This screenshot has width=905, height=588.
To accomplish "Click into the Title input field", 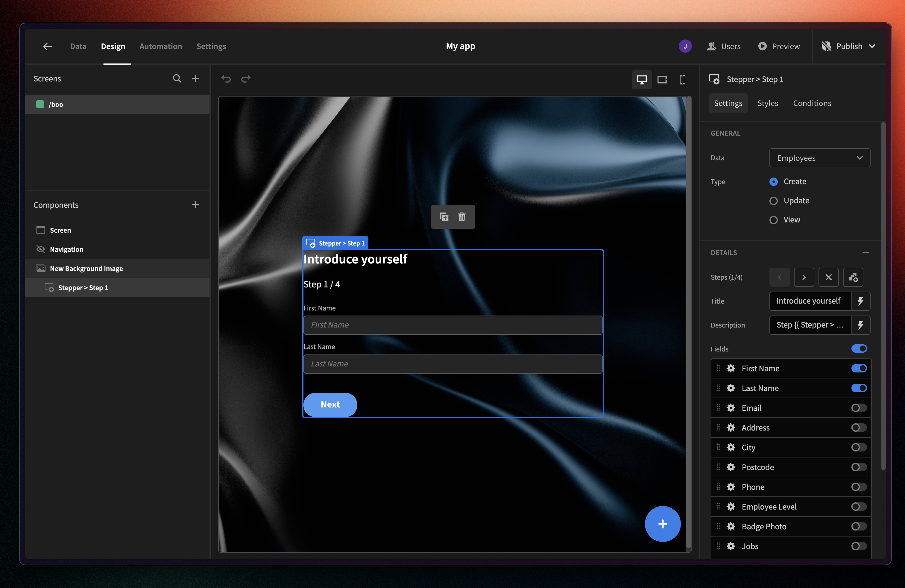I will pyautogui.click(x=810, y=301).
